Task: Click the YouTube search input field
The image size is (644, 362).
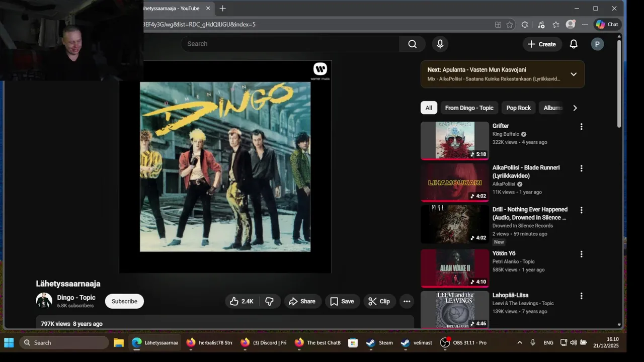Action: [x=290, y=44]
